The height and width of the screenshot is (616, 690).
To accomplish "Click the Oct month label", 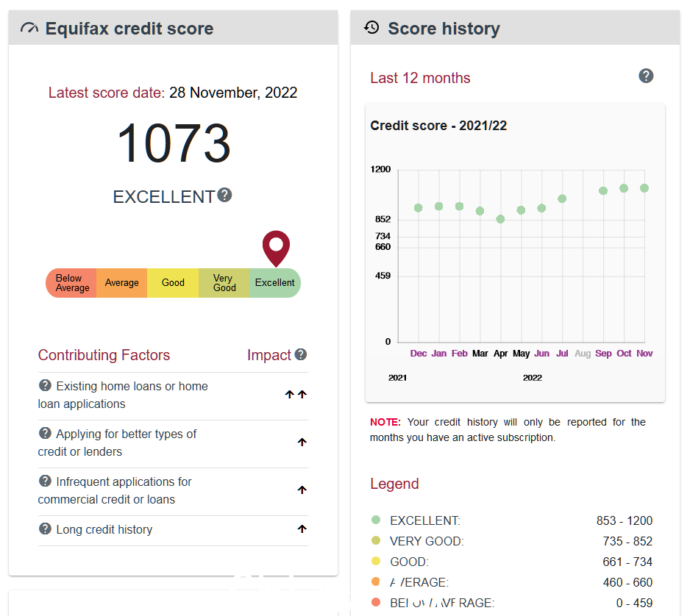I will tap(624, 354).
